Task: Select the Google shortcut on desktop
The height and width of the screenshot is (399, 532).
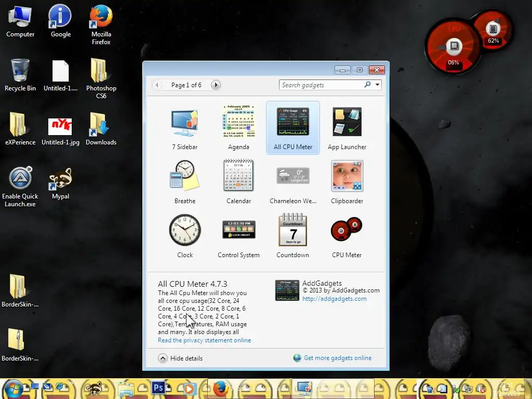Action: click(x=60, y=22)
